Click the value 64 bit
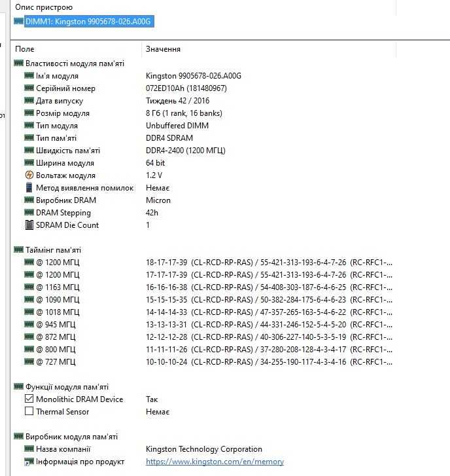The height and width of the screenshot is (476, 450). pyautogui.click(x=155, y=163)
